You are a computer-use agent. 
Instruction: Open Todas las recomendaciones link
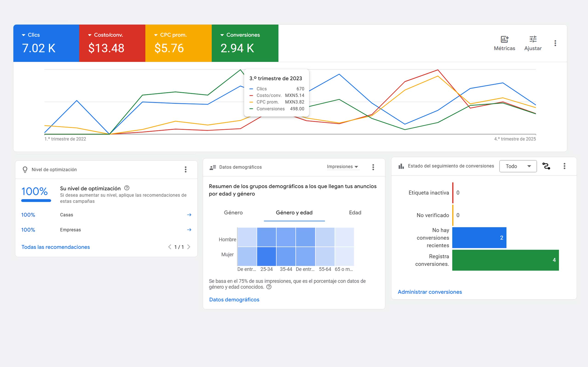(x=56, y=247)
